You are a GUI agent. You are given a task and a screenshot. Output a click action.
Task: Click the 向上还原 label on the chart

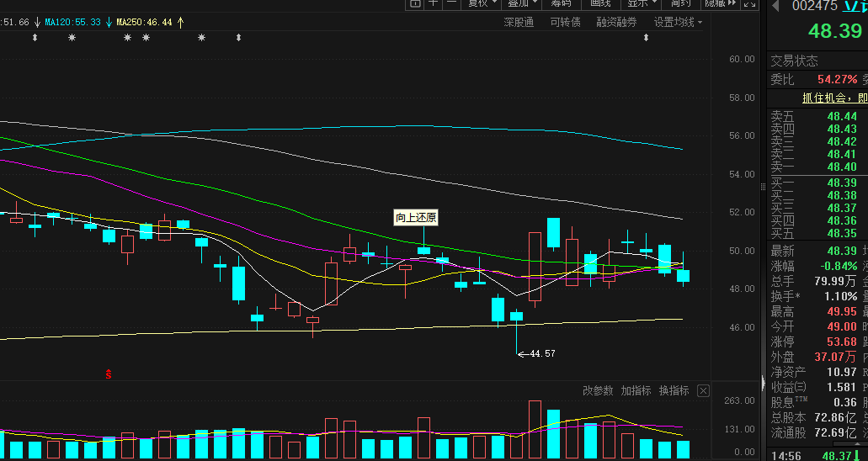(416, 218)
